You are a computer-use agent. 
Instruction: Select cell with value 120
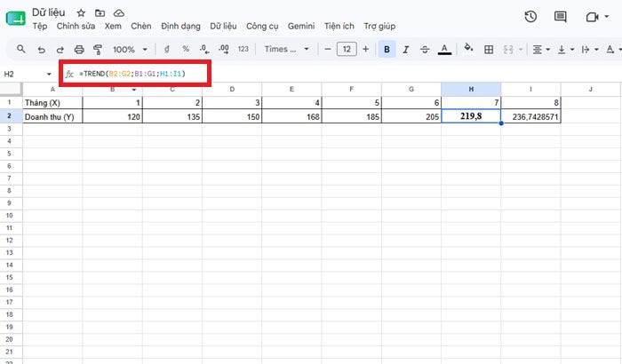tap(112, 116)
